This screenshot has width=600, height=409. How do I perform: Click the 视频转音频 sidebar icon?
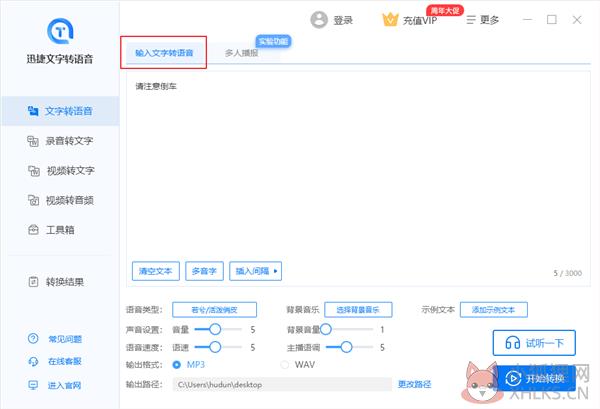(33, 200)
